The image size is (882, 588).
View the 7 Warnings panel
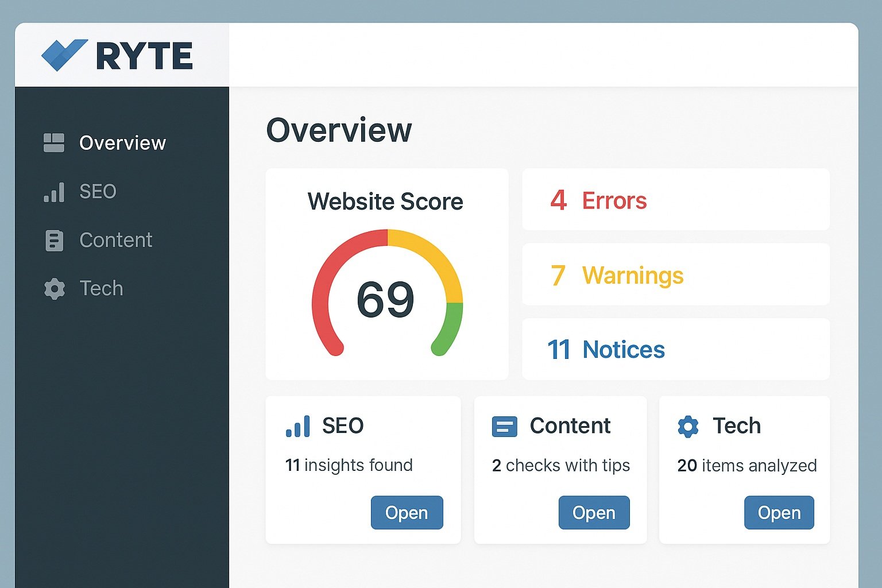click(x=675, y=275)
